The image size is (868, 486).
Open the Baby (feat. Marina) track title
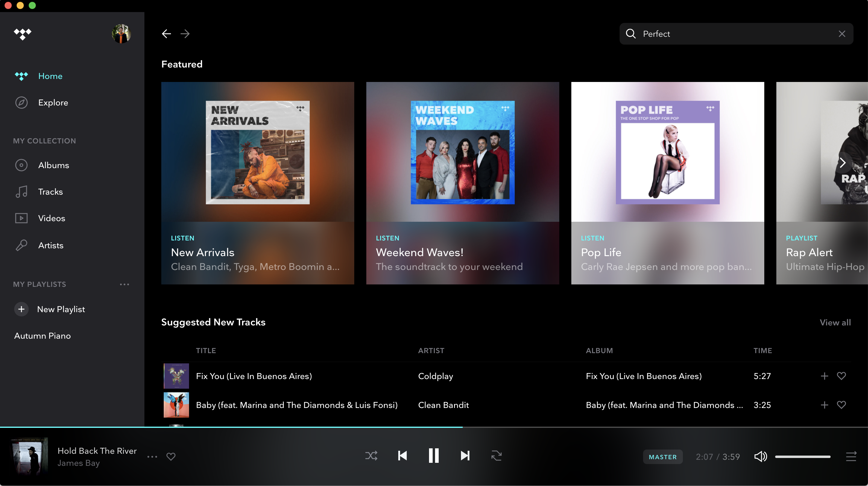(x=297, y=405)
